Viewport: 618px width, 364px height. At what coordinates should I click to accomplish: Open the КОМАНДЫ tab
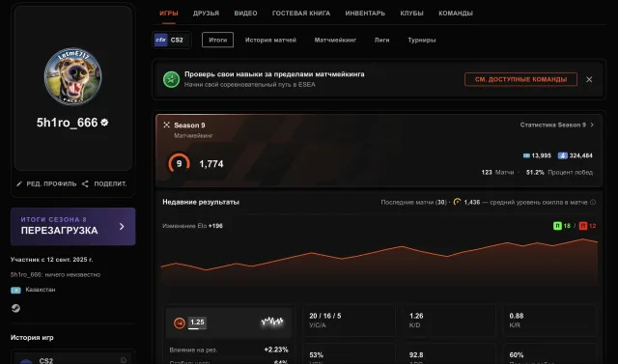(456, 14)
